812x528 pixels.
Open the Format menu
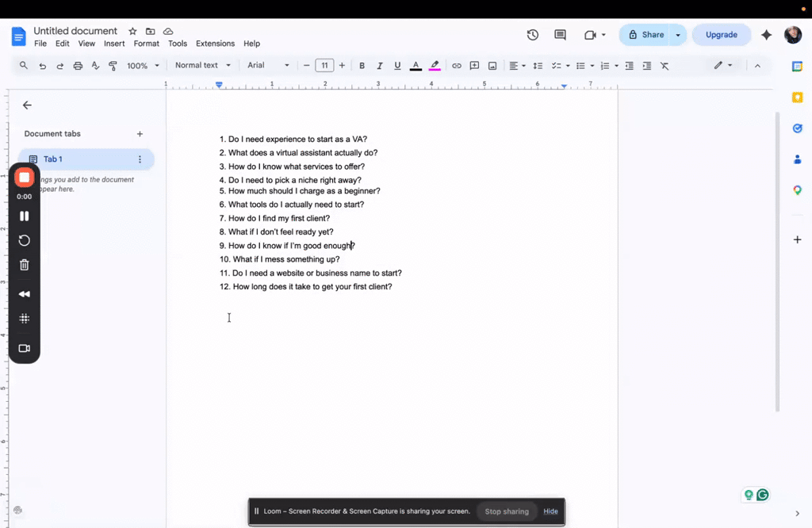[146, 44]
